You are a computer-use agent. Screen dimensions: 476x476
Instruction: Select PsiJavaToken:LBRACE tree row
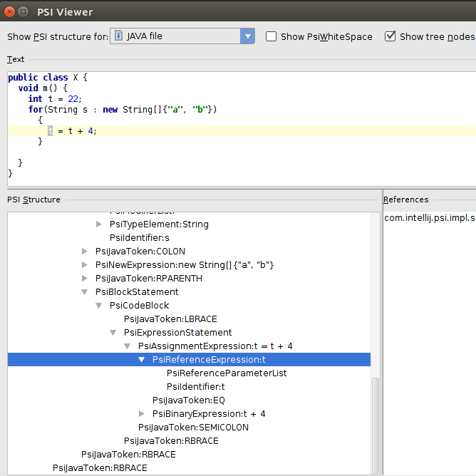(170, 319)
